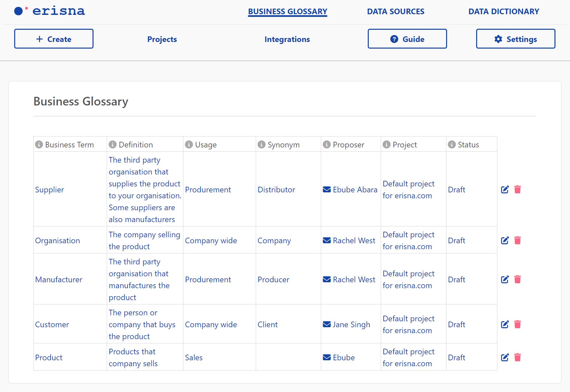Edit the Manufacturer glossary entry
The height and width of the screenshot is (392, 570).
coord(505,280)
